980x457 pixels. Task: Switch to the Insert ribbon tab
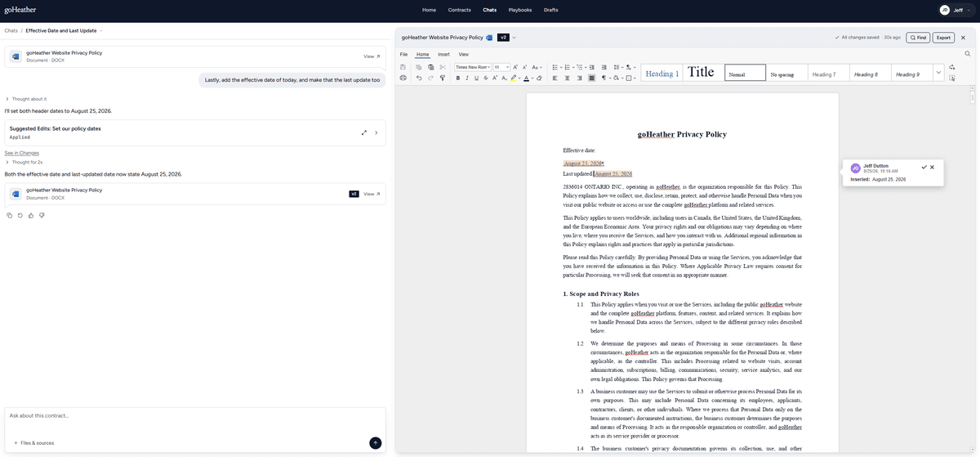[x=443, y=54]
